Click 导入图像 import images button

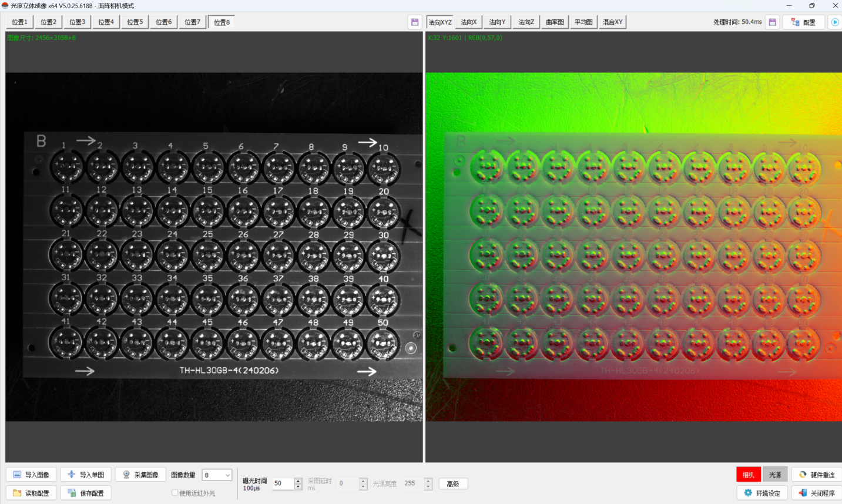(32, 475)
